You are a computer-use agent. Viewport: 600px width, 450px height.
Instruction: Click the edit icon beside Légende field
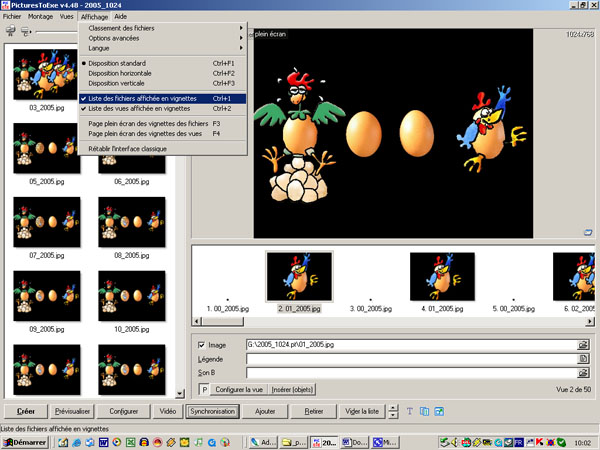tap(583, 359)
